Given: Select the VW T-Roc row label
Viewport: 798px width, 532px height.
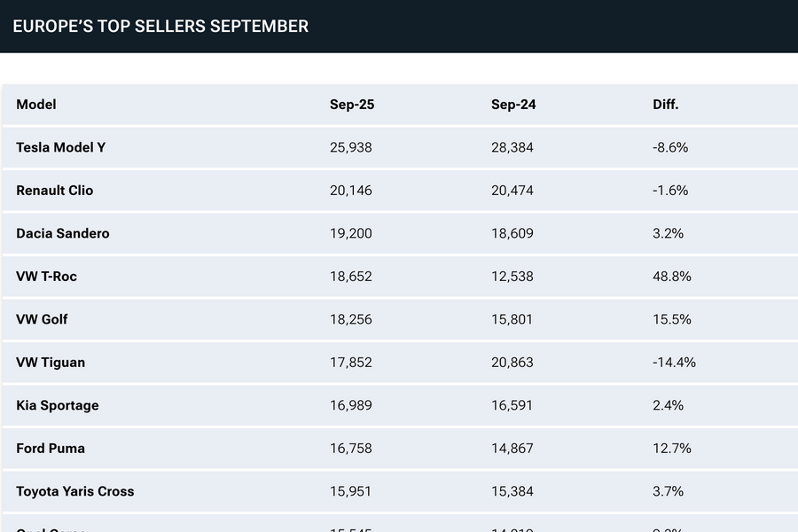Looking at the screenshot, I should (47, 277).
